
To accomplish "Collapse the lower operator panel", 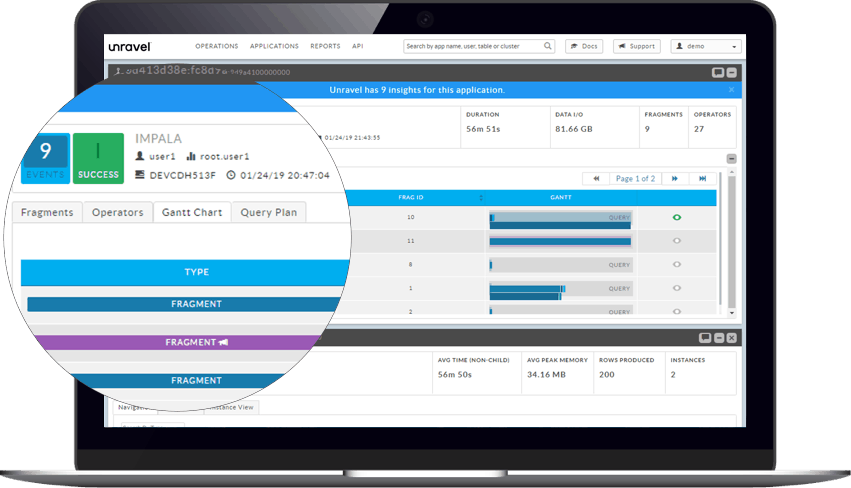I will click(x=719, y=338).
